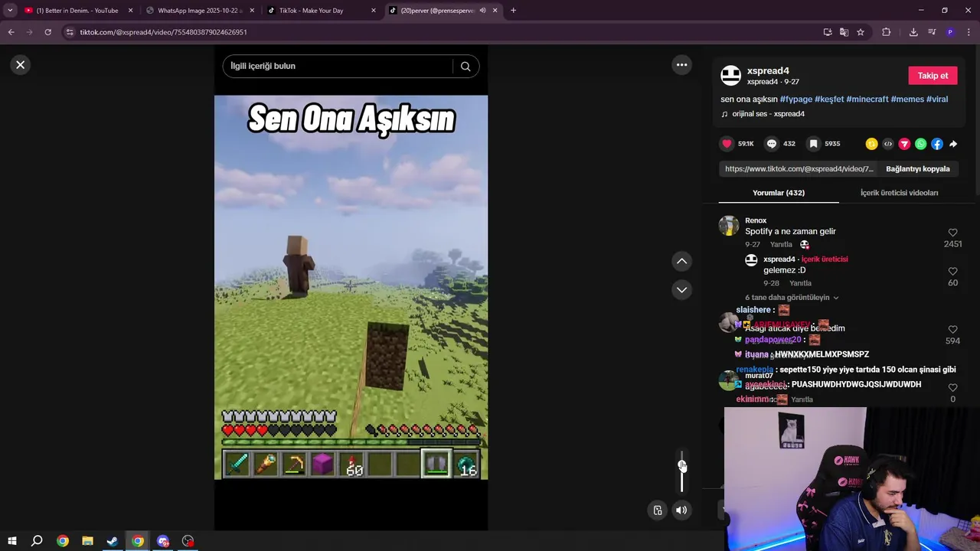Viewport: 980px width, 551px height.
Task: Click the search magnifier icon in İlgili içeriği bulun bar
Action: (x=465, y=66)
